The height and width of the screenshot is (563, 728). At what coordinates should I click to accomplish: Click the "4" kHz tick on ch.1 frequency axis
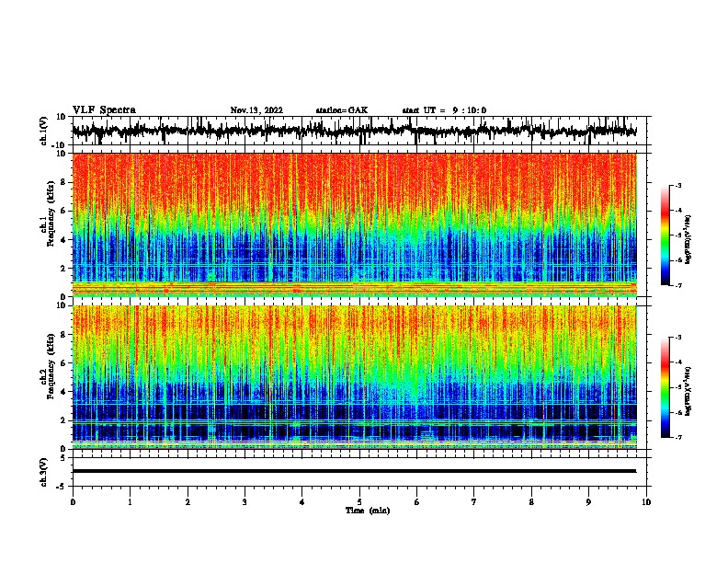click(63, 240)
